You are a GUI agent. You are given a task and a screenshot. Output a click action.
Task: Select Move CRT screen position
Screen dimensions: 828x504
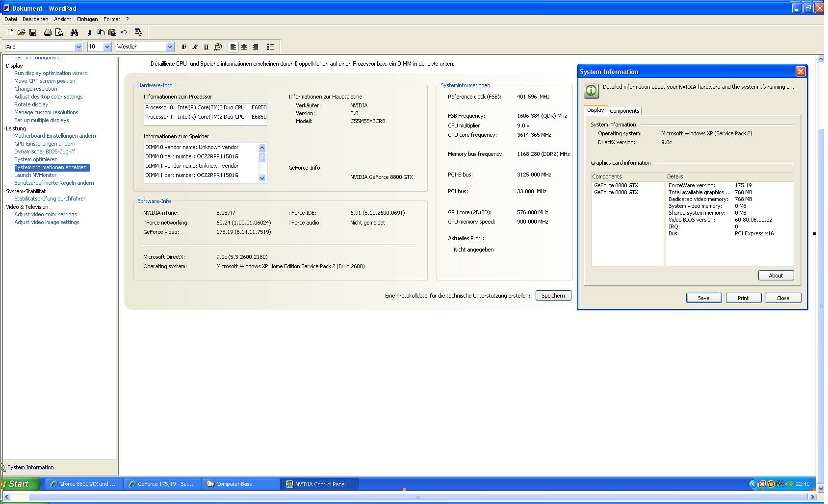(45, 81)
